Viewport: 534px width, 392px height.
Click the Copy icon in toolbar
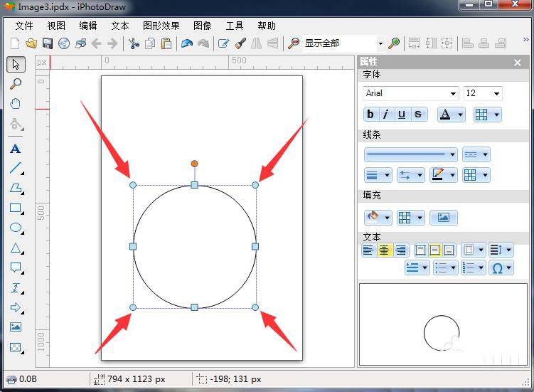pos(150,43)
